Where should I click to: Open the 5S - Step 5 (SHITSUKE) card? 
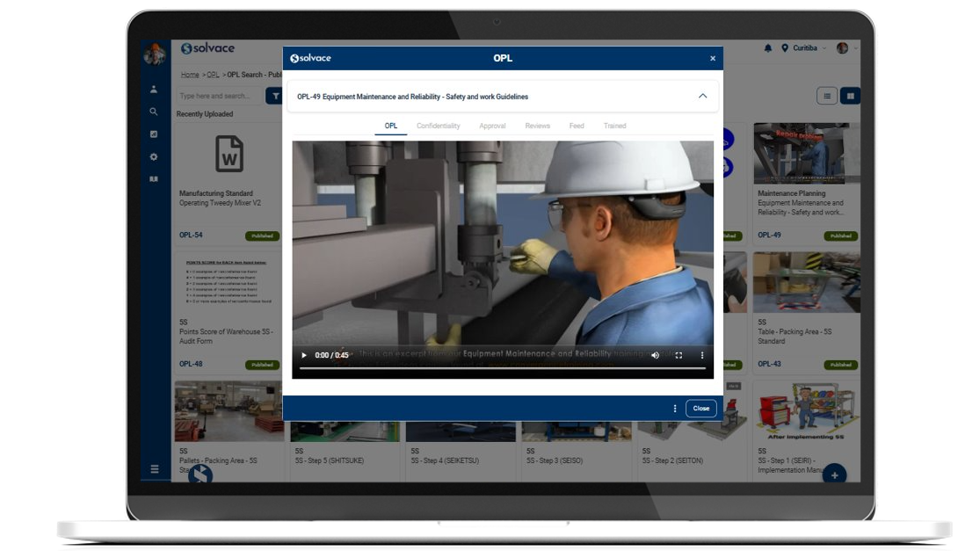pyautogui.click(x=345, y=451)
